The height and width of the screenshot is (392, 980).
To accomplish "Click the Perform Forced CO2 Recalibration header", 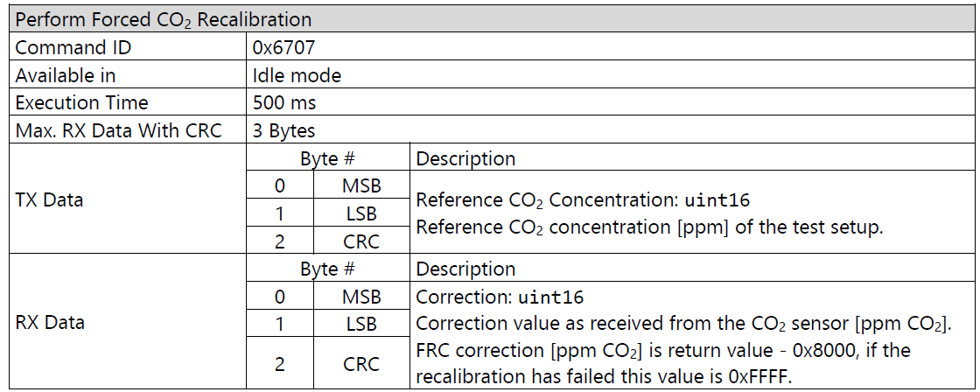I will click(489, 19).
